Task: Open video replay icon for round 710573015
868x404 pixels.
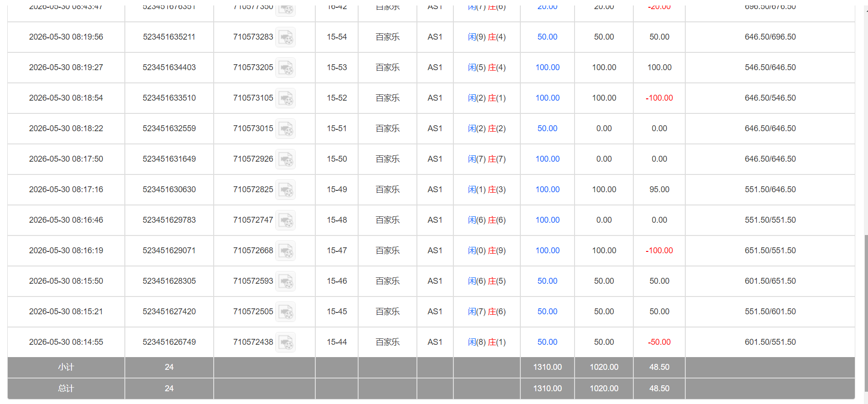Action: 286,129
